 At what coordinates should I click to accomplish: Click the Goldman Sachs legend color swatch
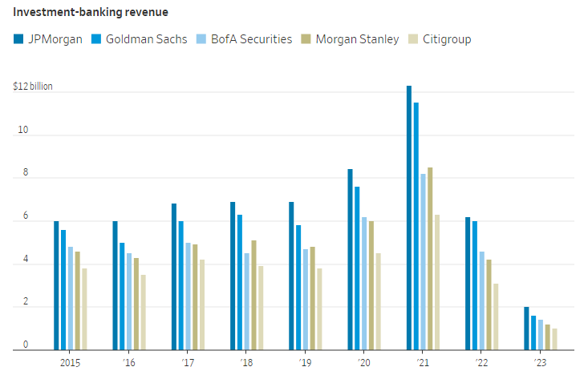pos(98,39)
